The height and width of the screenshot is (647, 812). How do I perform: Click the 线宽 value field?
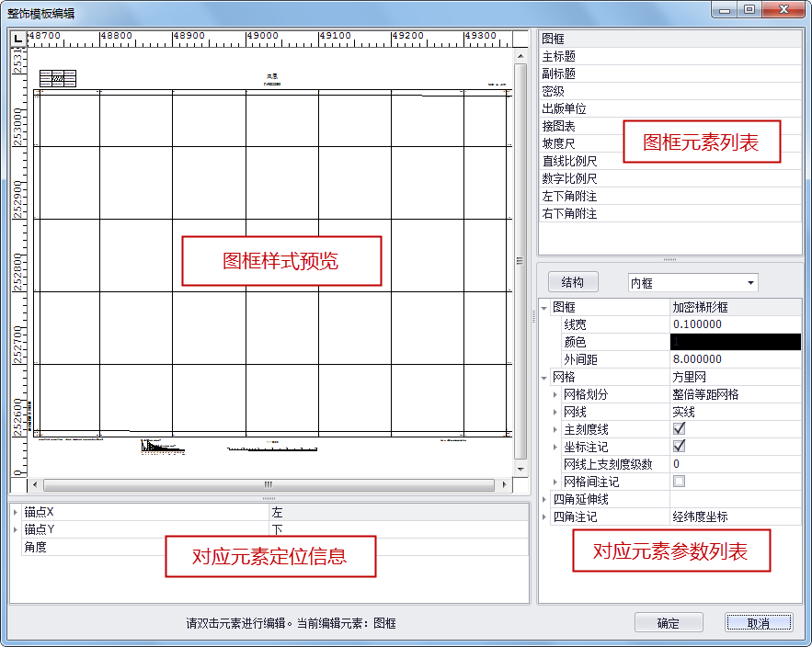pyautogui.click(x=736, y=324)
